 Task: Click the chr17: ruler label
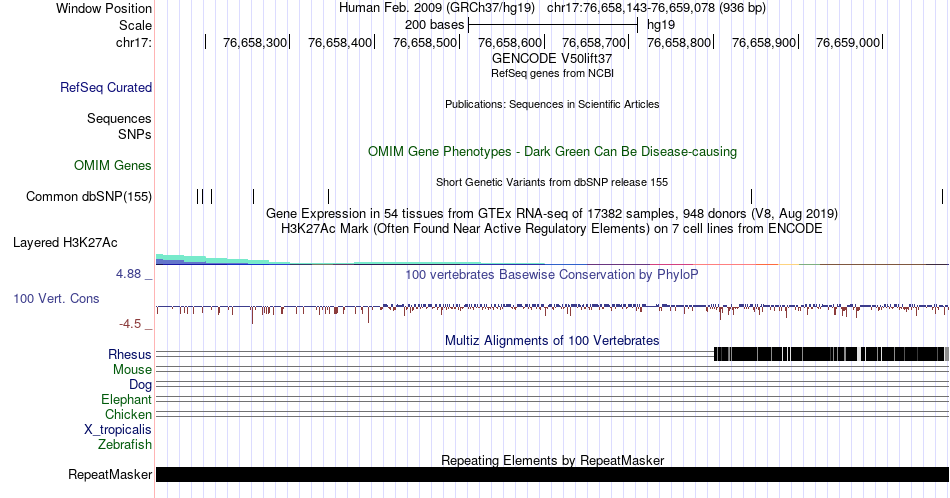(134, 42)
